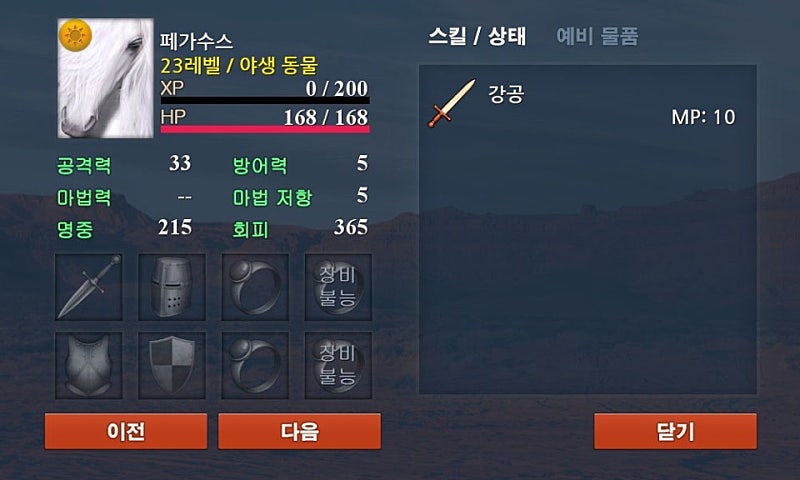800x480 pixels.
Task: Select the upper ring equipment slot
Action: click(x=255, y=287)
